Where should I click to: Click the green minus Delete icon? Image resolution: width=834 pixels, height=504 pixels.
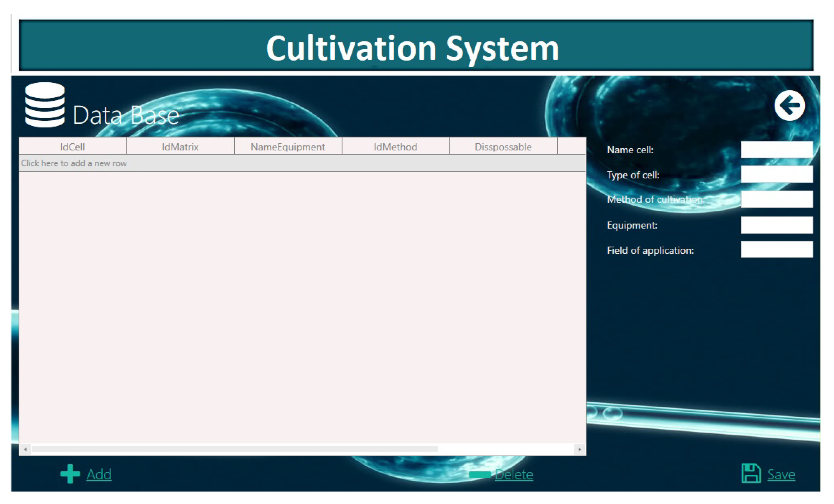click(480, 474)
